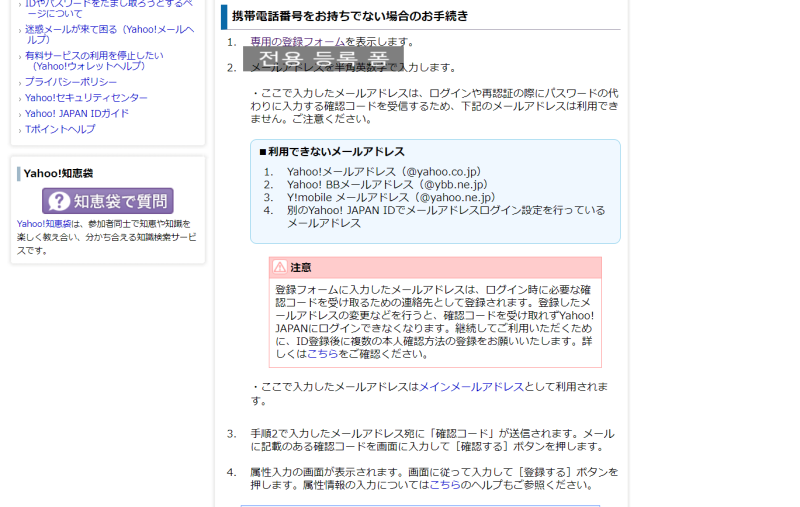Open こちら link about 属性情報 help
Image resolution: width=800 pixels, height=507 pixels.
click(x=445, y=485)
